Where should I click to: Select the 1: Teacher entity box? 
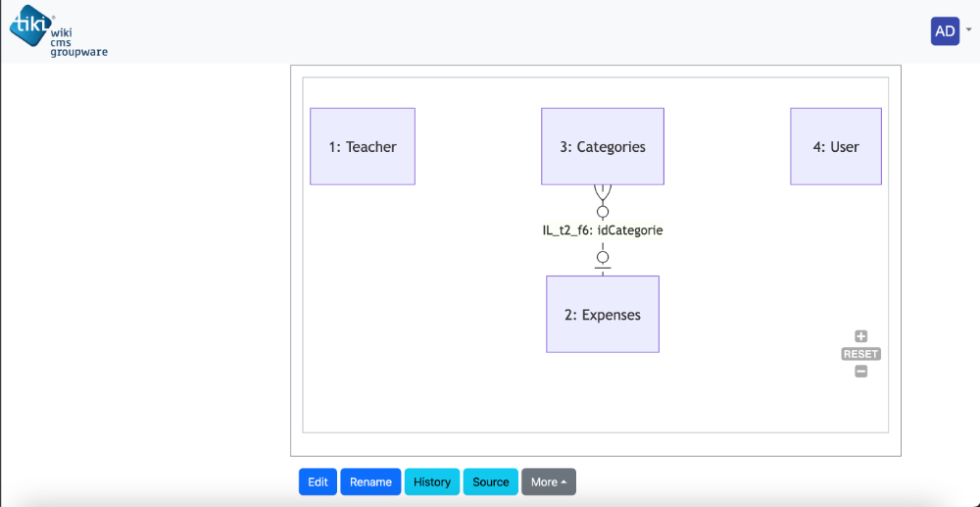[x=363, y=146]
